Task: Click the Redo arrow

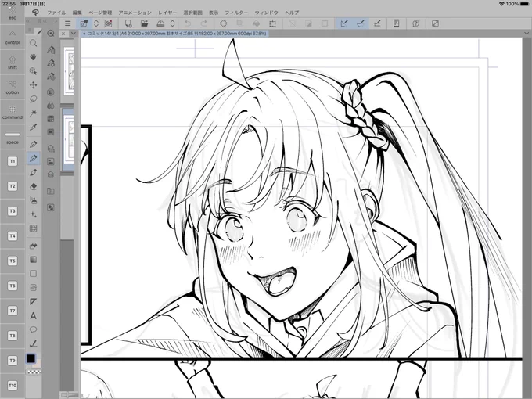Action: tap(203, 23)
